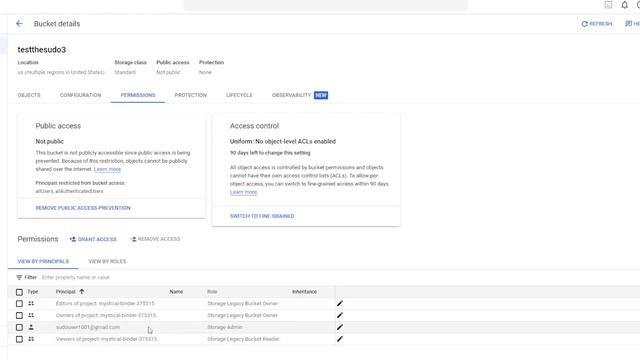Image resolution: width=640 pixels, height=360 pixels.
Task: Click the group icon in Owners row
Action: (31, 315)
